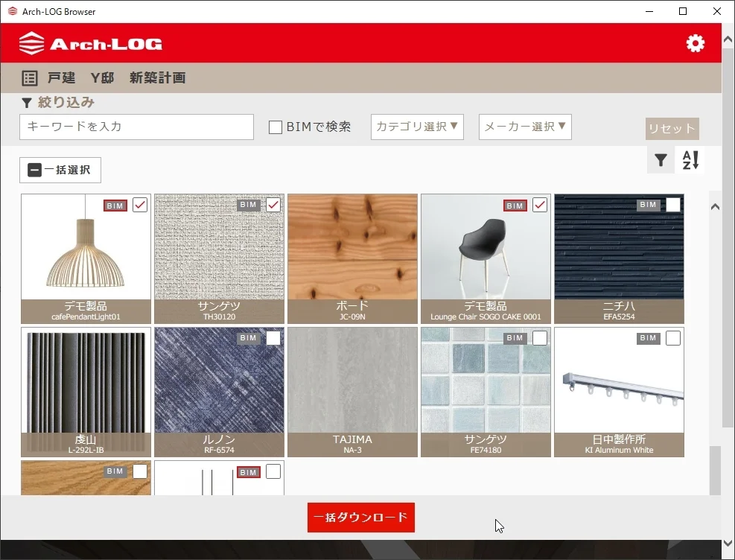Collapse the product grid with the chevron up
The height and width of the screenshot is (560, 735).
pyautogui.click(x=715, y=207)
